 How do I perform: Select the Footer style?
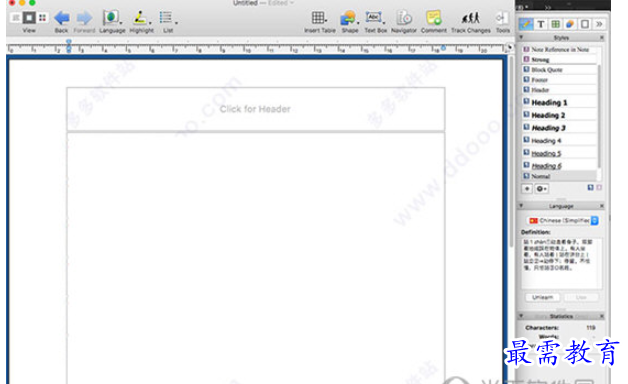click(559, 80)
